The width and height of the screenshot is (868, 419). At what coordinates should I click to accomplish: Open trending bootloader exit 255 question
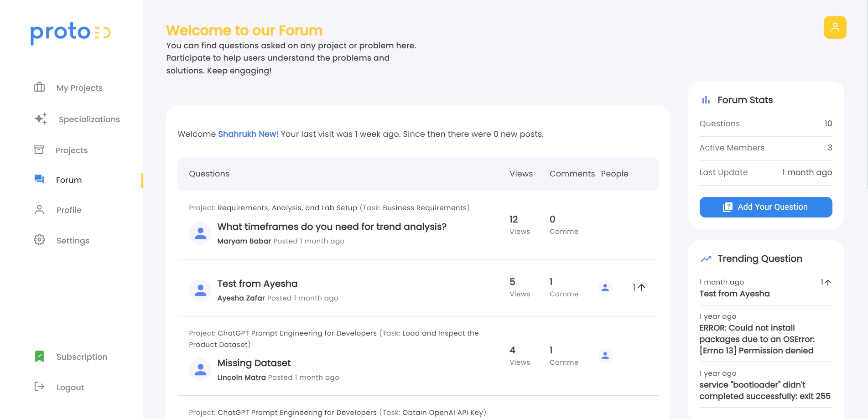[x=764, y=390]
